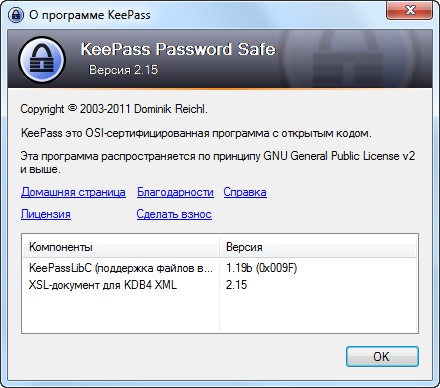Click the large KeePass padlock logo
Image resolution: width=440 pixels, height=388 pixels.
point(42,60)
